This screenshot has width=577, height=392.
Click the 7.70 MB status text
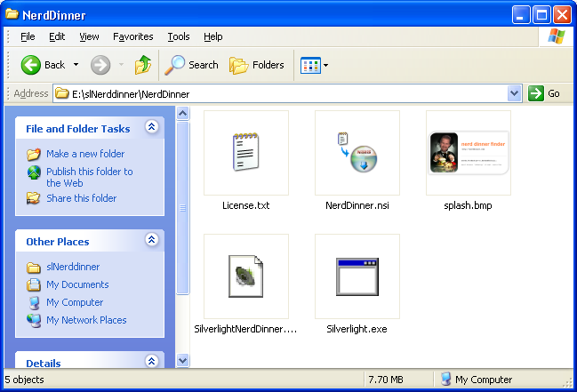tap(386, 380)
